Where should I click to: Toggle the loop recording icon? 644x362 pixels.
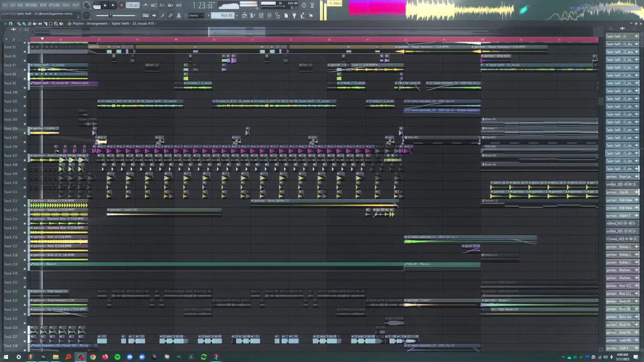pos(179,5)
